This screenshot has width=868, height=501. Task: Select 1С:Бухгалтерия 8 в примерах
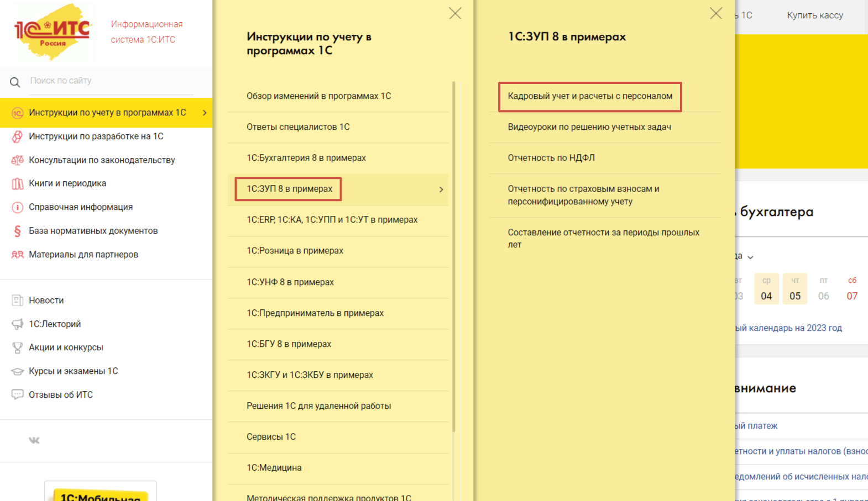pos(338,158)
